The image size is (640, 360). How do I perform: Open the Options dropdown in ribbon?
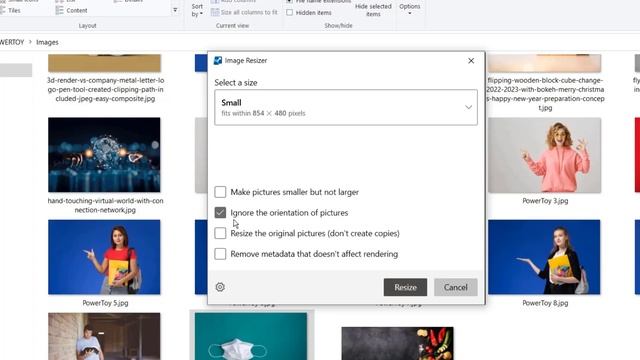409,9
